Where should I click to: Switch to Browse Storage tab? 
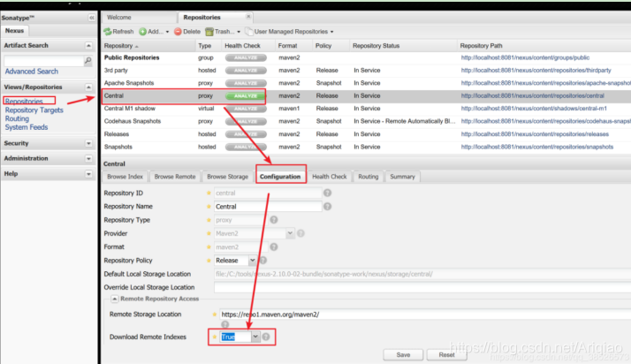point(227,177)
